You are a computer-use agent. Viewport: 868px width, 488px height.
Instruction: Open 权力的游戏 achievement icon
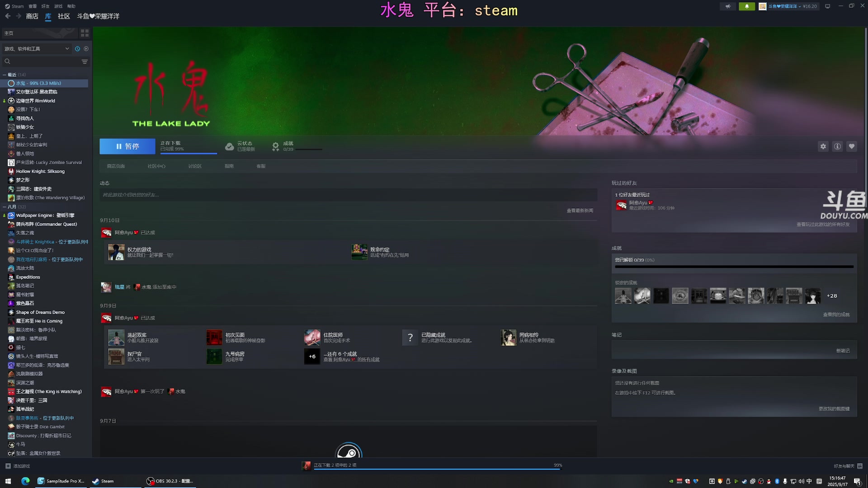coord(116,252)
